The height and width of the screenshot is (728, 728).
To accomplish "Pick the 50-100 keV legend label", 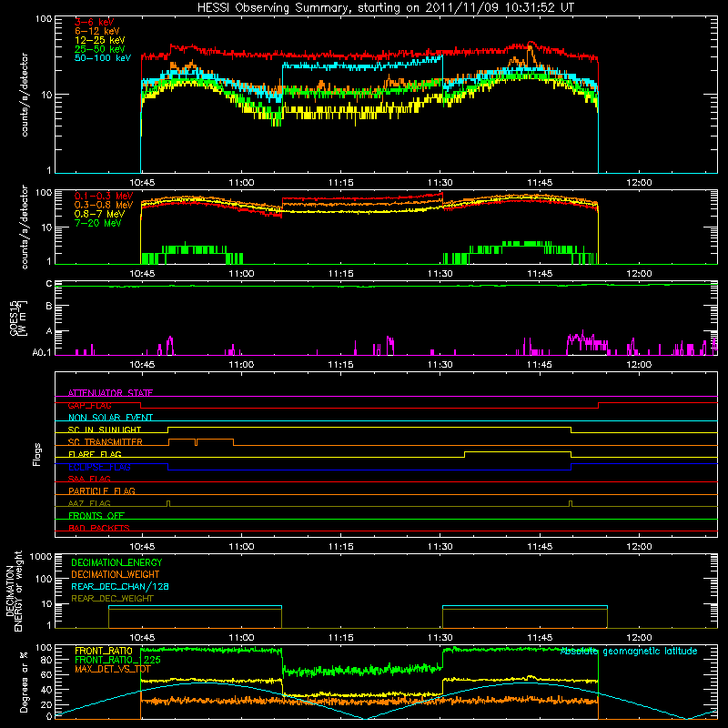I will click(103, 58).
